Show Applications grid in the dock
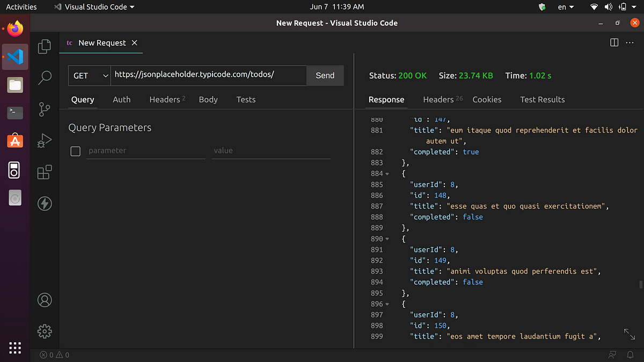The height and width of the screenshot is (362, 644). pos(15,347)
